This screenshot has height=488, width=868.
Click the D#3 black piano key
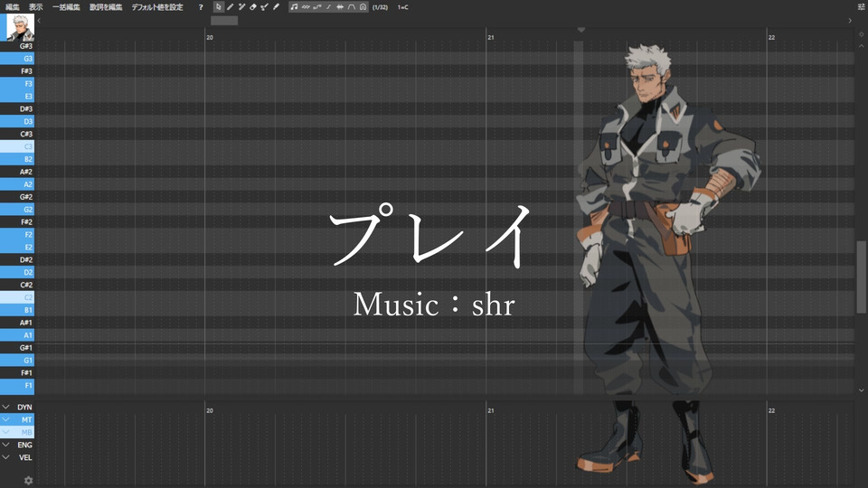(17, 109)
